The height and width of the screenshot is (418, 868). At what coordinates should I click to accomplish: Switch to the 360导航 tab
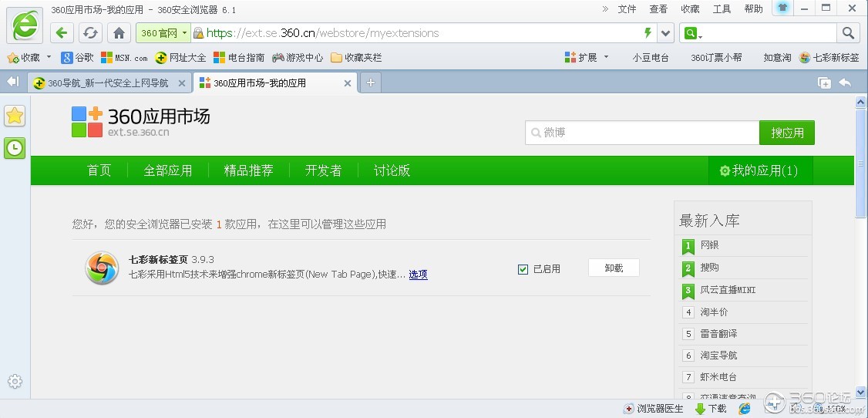[109, 83]
